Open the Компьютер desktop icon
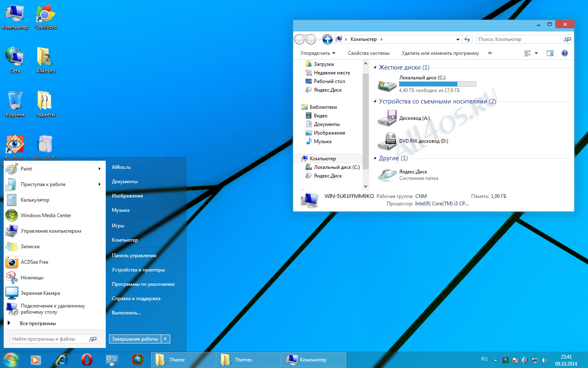 coord(15,18)
